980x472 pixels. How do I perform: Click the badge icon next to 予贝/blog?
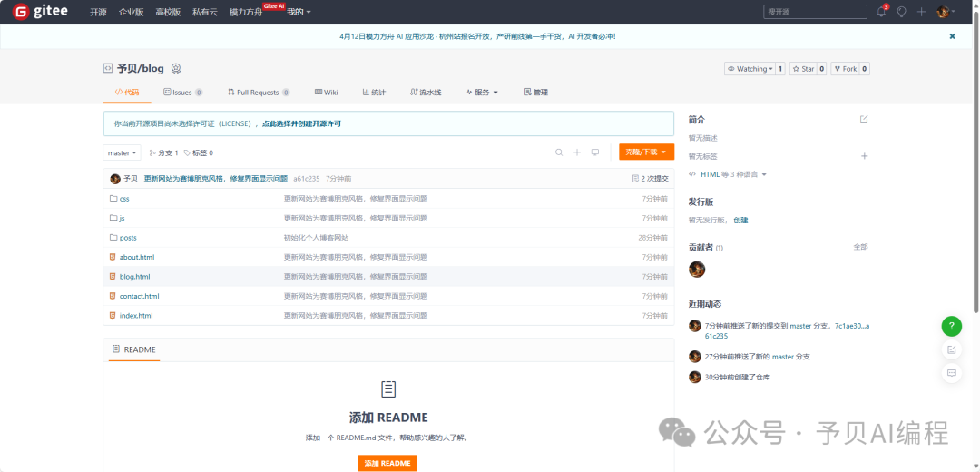coord(176,69)
